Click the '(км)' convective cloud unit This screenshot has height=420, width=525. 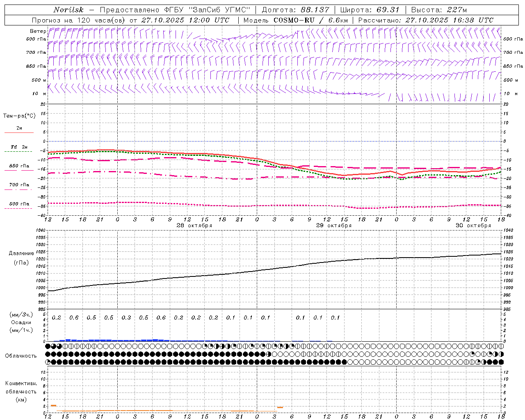click(x=21, y=399)
